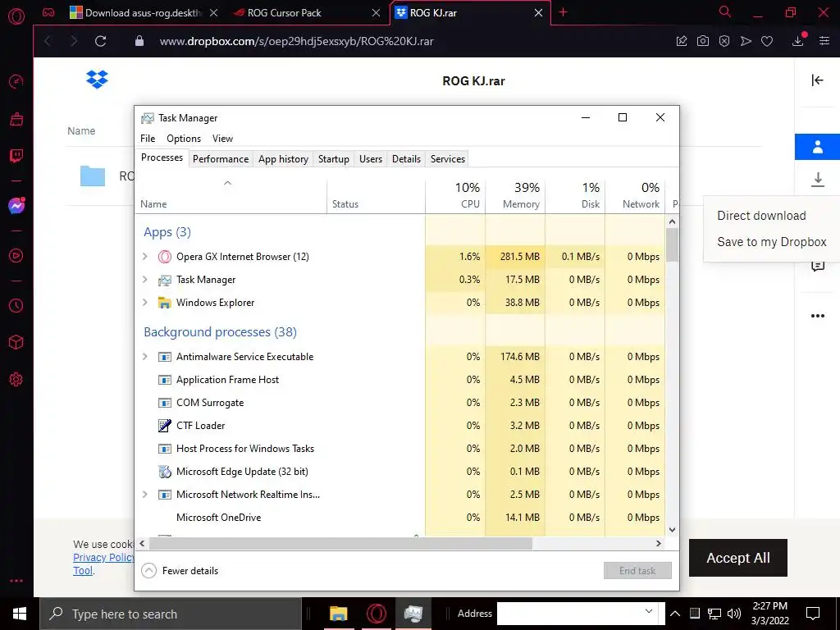Click the Dropbox logo
This screenshot has width=840, height=630.
[x=97, y=80]
